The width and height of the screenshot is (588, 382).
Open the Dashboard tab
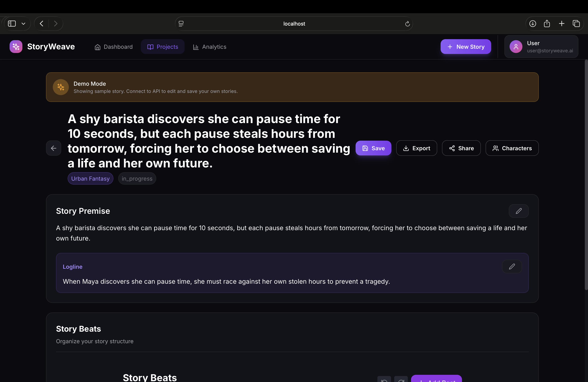pyautogui.click(x=114, y=47)
